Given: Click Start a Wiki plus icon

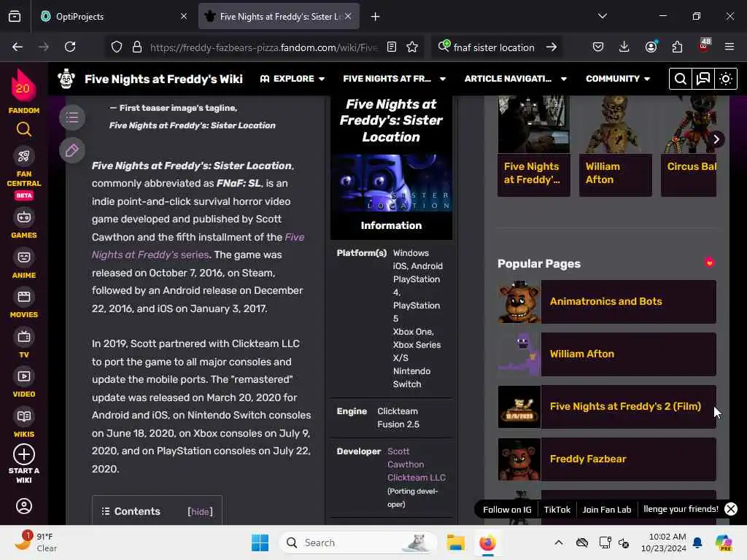Looking at the screenshot, I should click(x=24, y=454).
